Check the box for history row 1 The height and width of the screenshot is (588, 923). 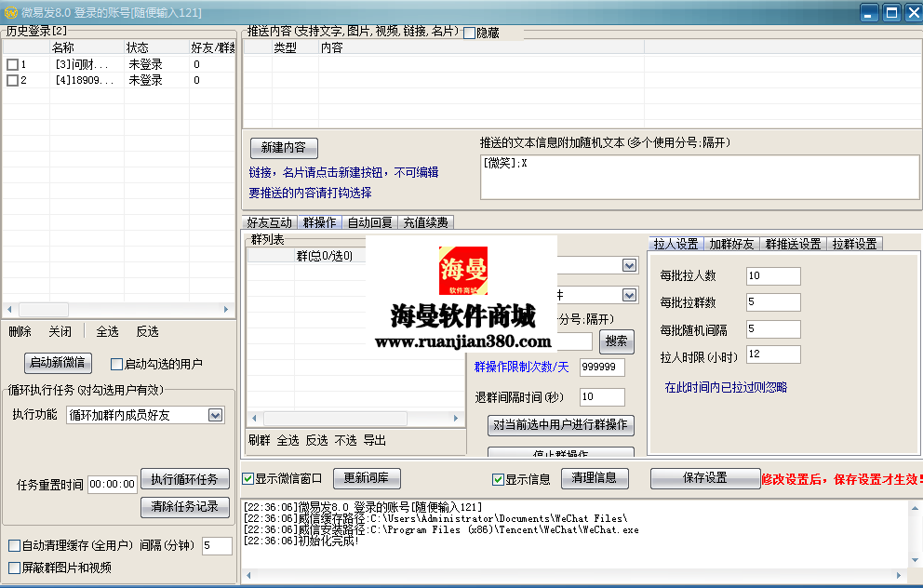click(x=12, y=64)
